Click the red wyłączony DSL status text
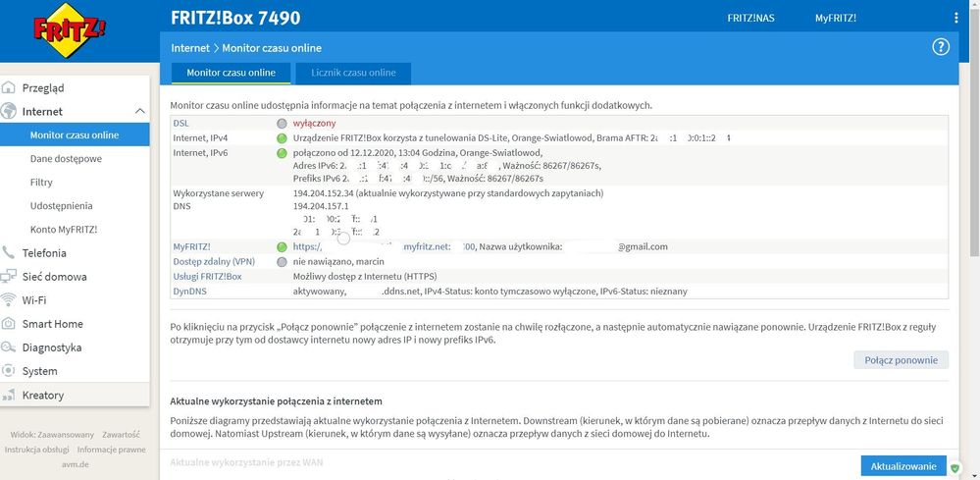Viewport: 980px width, 480px height. pos(314,124)
